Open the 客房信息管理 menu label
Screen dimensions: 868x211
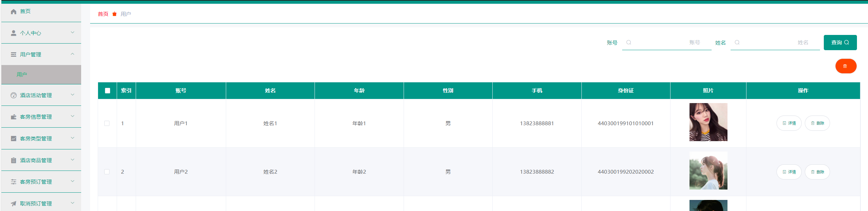click(x=36, y=117)
